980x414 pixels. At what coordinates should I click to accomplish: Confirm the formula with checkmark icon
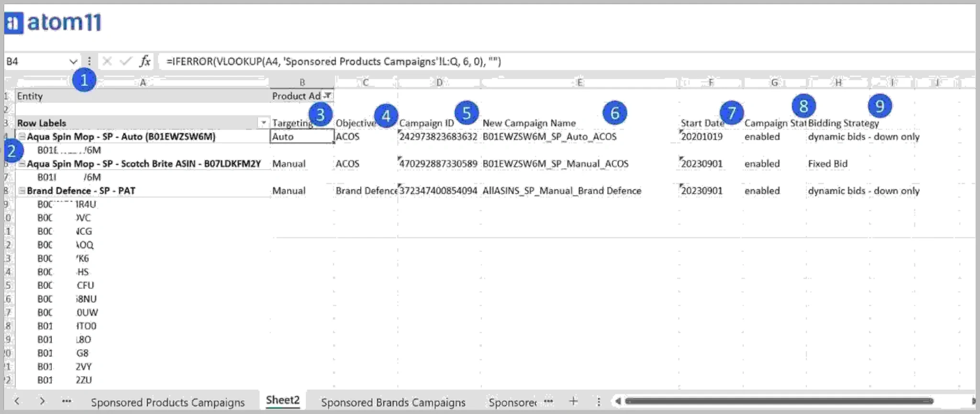(x=126, y=61)
